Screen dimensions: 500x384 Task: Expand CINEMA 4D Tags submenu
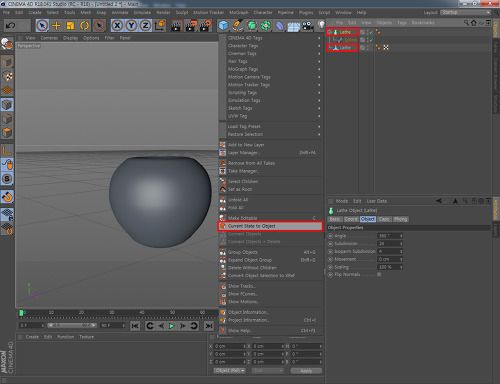[x=273, y=38]
